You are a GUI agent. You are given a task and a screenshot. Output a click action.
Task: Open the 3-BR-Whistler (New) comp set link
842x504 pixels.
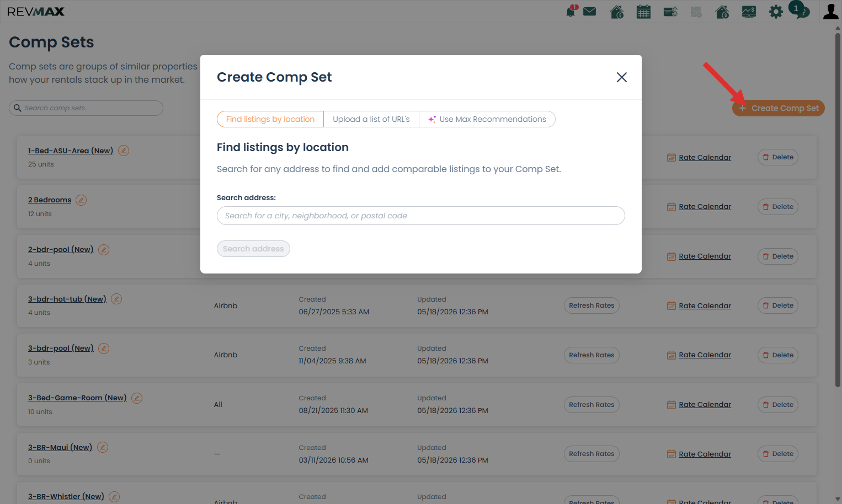[66, 496]
